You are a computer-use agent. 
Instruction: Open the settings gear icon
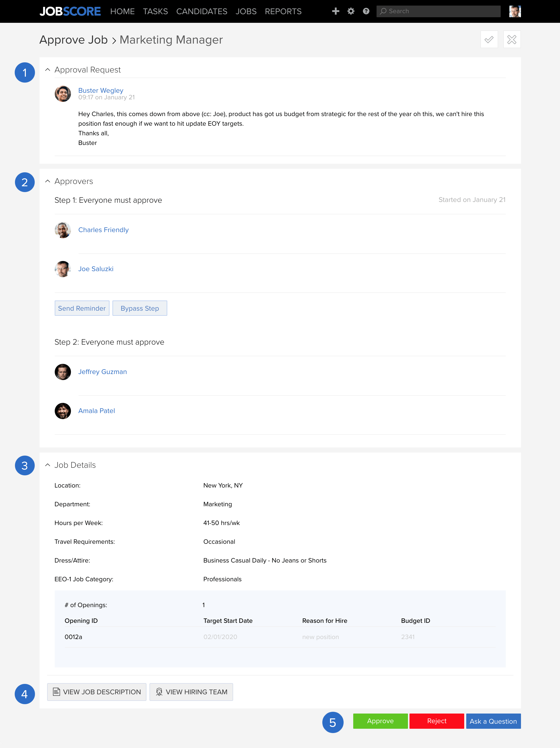coord(351,11)
